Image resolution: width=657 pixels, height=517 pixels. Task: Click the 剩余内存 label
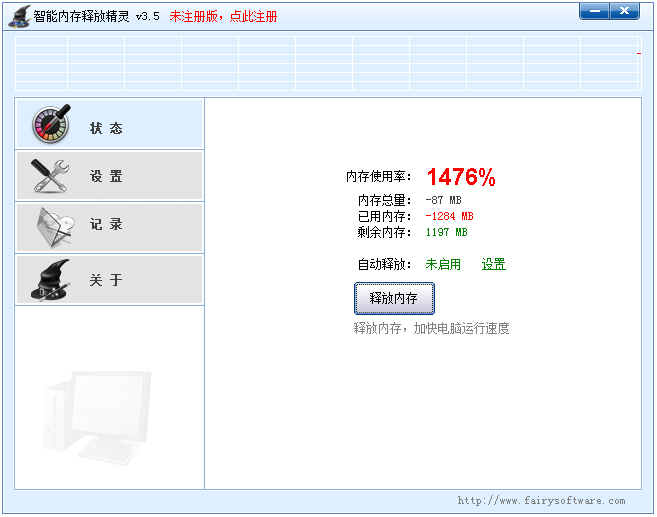(384, 232)
